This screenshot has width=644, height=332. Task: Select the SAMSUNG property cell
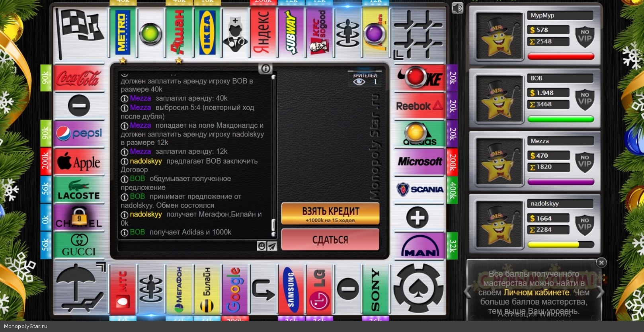(x=291, y=289)
